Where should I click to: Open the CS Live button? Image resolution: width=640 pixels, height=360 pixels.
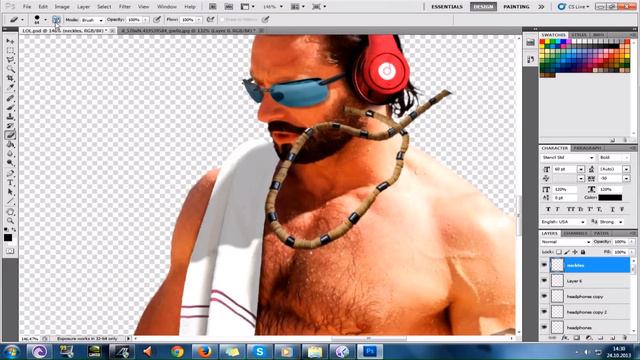573,7
